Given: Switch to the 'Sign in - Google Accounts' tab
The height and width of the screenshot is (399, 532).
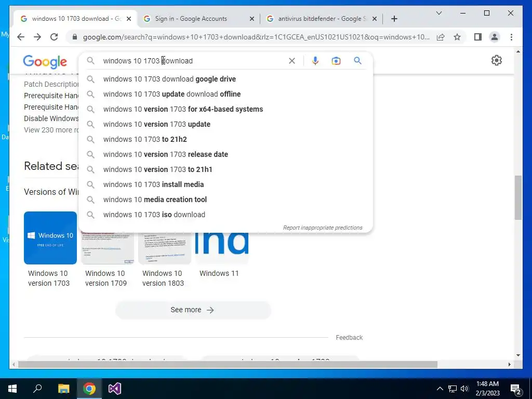Looking at the screenshot, I should [x=191, y=19].
